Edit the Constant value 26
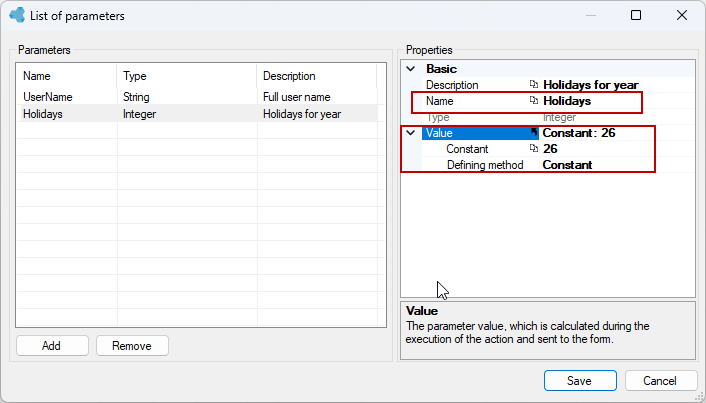Image resolution: width=706 pixels, height=403 pixels. point(550,149)
